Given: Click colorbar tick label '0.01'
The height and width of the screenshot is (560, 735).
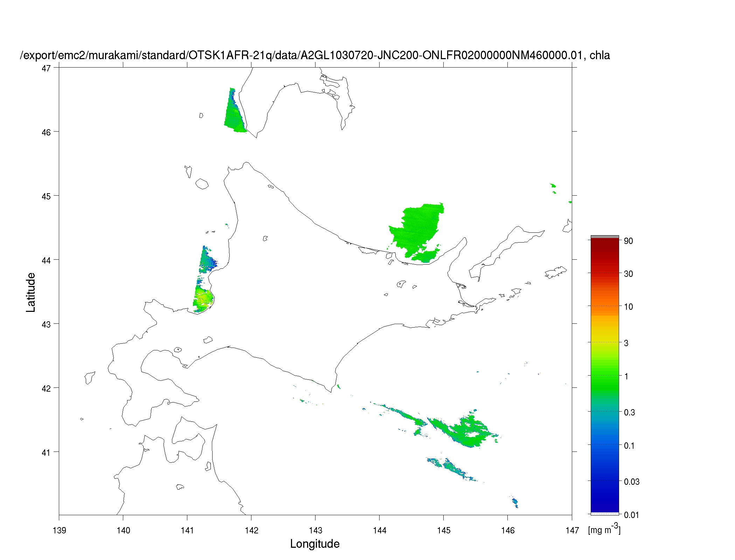Looking at the screenshot, I should (x=631, y=514).
